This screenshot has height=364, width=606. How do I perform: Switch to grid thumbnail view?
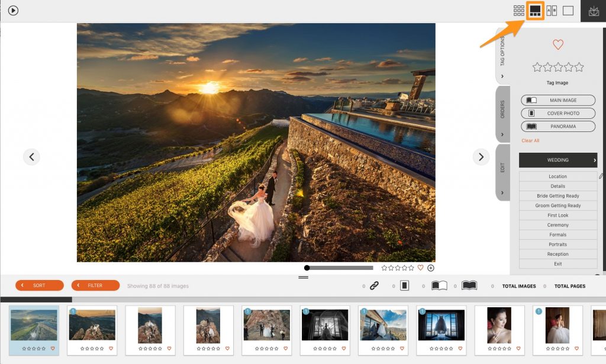click(x=518, y=11)
